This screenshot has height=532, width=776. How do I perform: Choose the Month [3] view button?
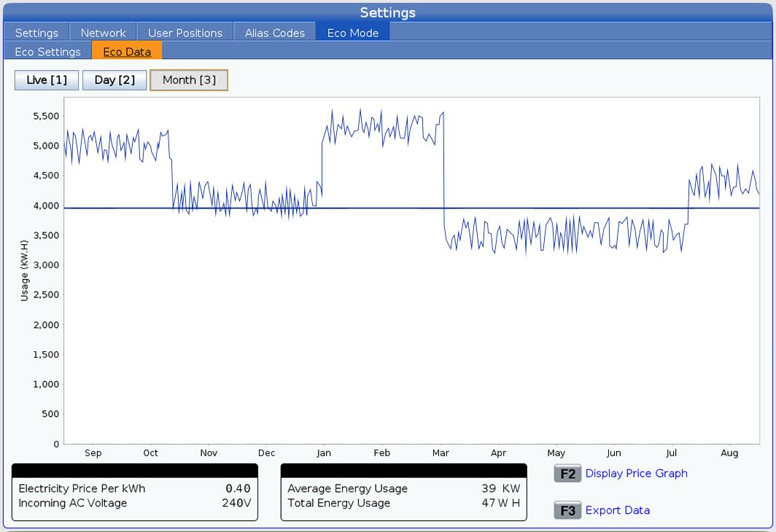(x=189, y=80)
